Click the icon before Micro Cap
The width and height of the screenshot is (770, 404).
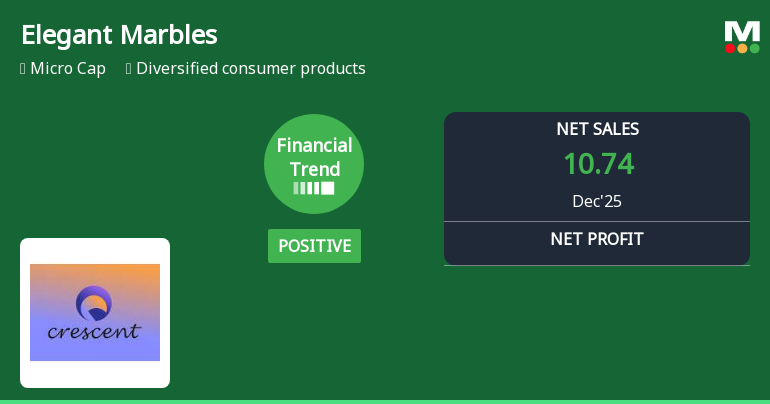[23, 69]
